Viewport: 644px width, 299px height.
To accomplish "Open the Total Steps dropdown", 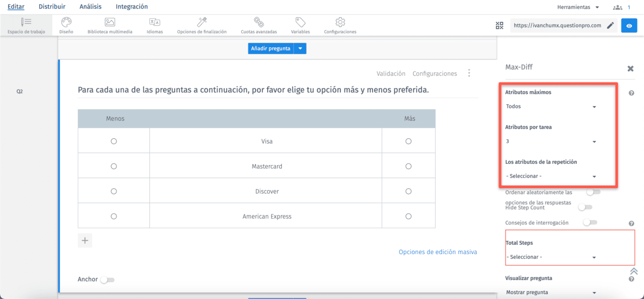I will tap(551, 257).
